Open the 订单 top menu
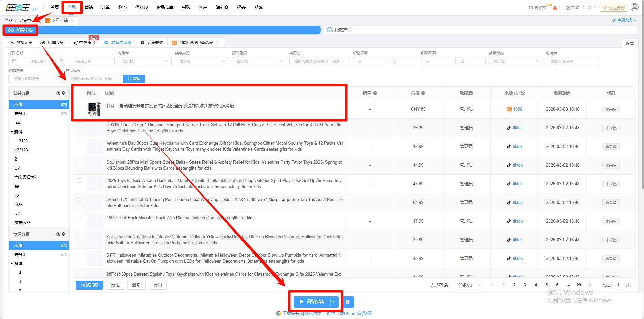The image size is (644, 319). [x=105, y=7]
